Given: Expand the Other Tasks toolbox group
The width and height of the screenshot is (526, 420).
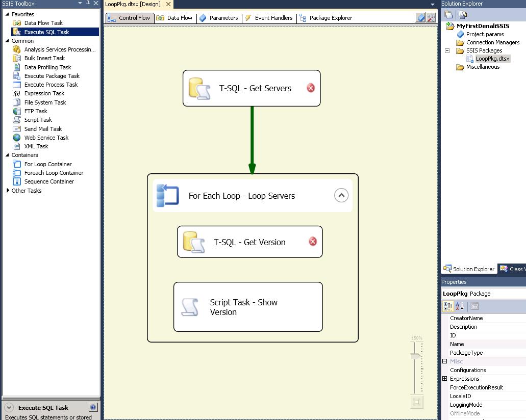Looking at the screenshot, I should pyautogui.click(x=8, y=191).
